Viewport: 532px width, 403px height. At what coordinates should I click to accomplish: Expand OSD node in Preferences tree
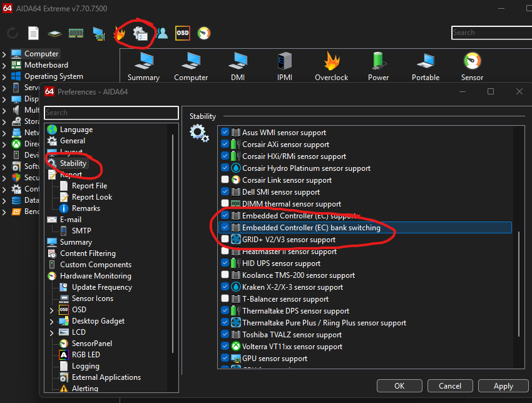51,310
